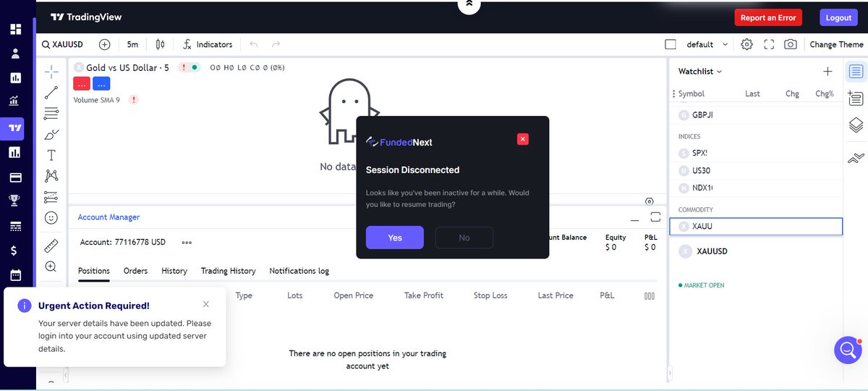This screenshot has height=391, width=868.
Task: Click the red ellipsis sell button
Action: [82, 84]
